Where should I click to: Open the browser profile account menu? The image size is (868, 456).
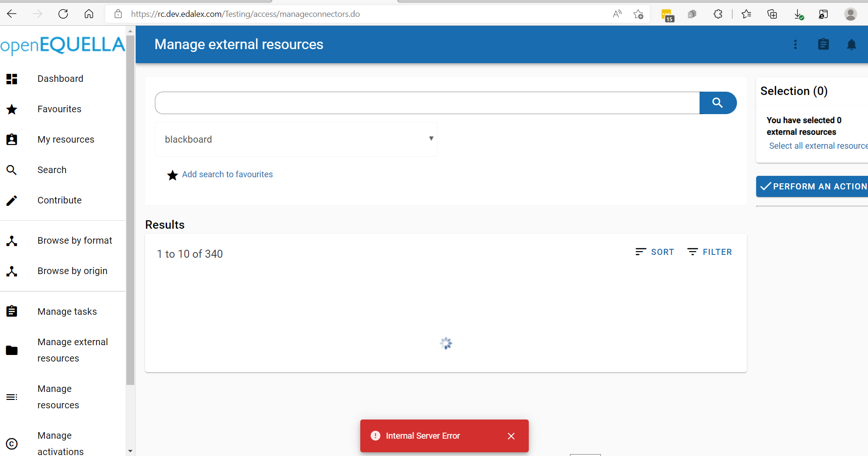[851, 14]
